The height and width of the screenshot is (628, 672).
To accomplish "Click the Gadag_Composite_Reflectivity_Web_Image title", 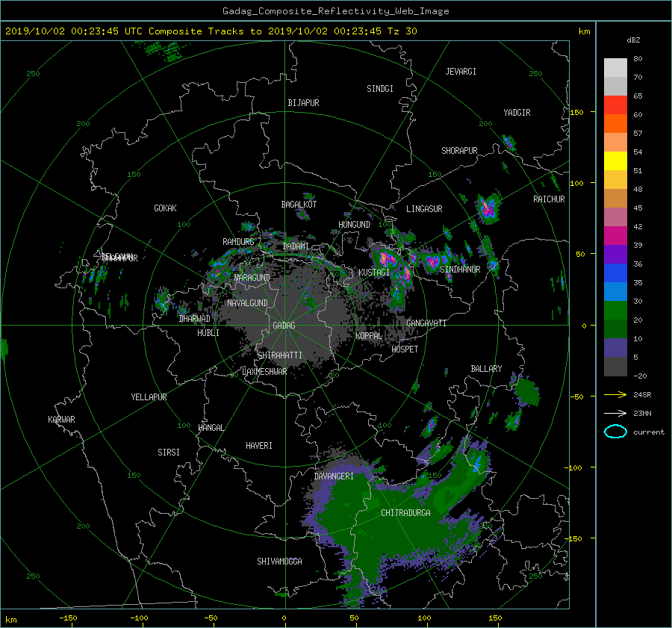I will pyautogui.click(x=335, y=11).
